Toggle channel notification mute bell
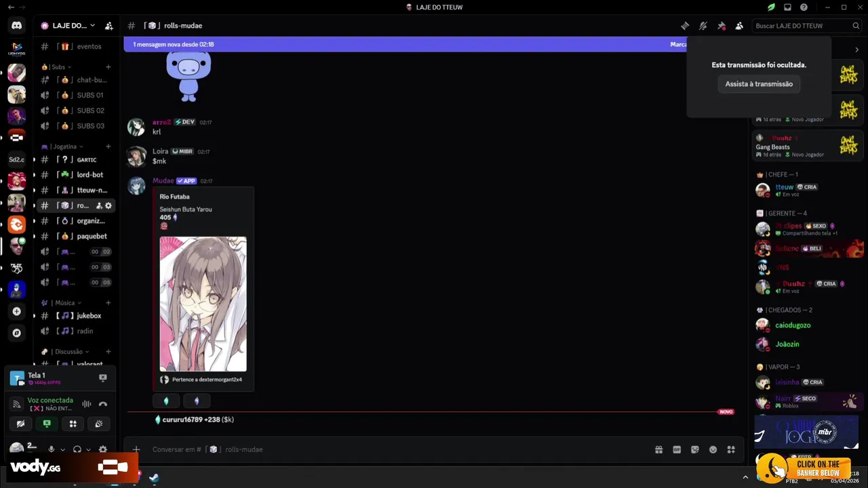The height and width of the screenshot is (488, 868). (x=703, y=26)
